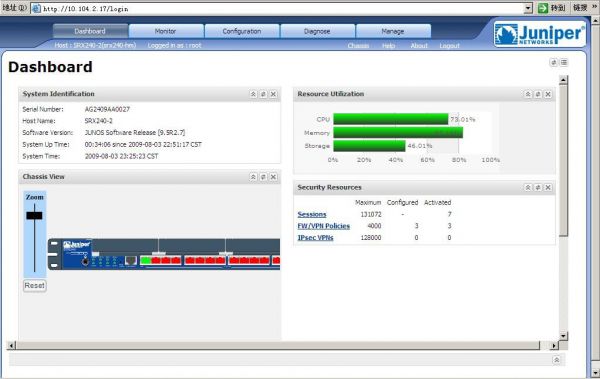Image resolution: width=600 pixels, height=379 pixels.
Task: Click the FW/VPN Policies link
Action: 324,226
